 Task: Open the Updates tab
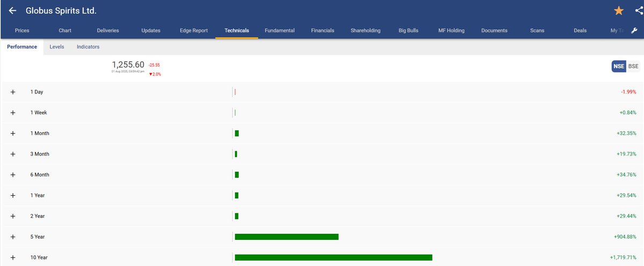(x=151, y=31)
